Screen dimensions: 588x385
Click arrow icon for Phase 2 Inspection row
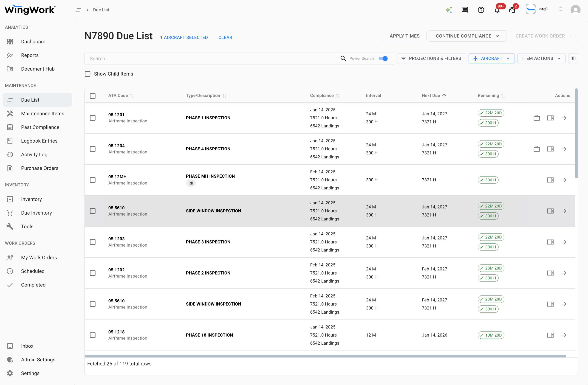coord(564,273)
